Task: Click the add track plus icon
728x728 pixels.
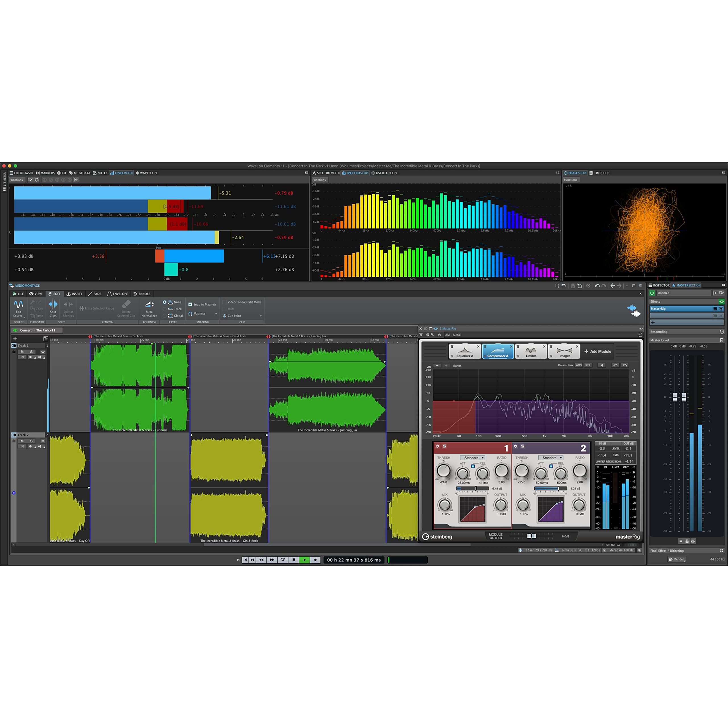Action: [x=15, y=339]
